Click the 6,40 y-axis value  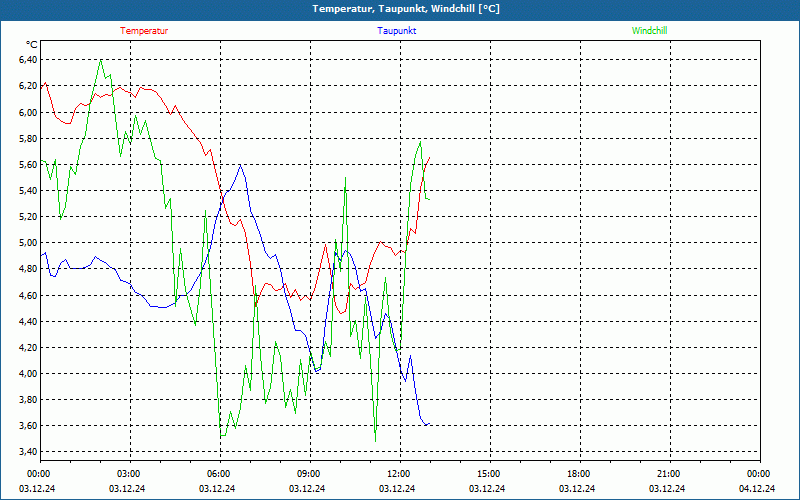click(28, 60)
